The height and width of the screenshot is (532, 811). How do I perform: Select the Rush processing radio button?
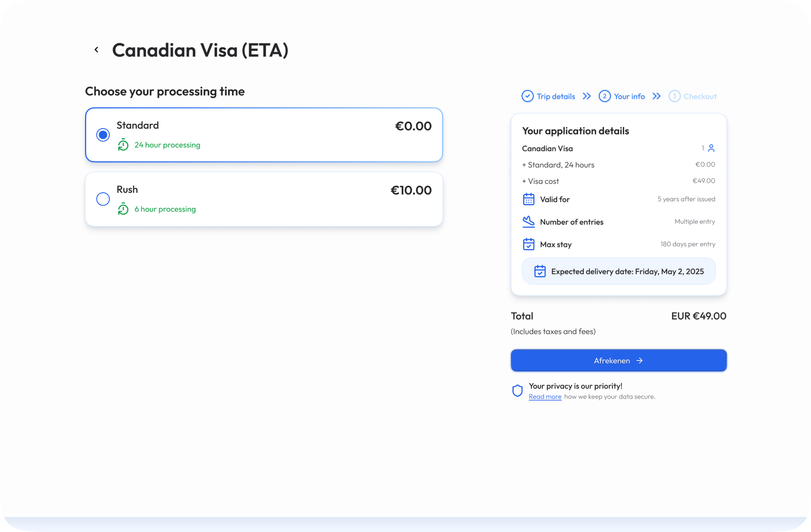coord(103,199)
